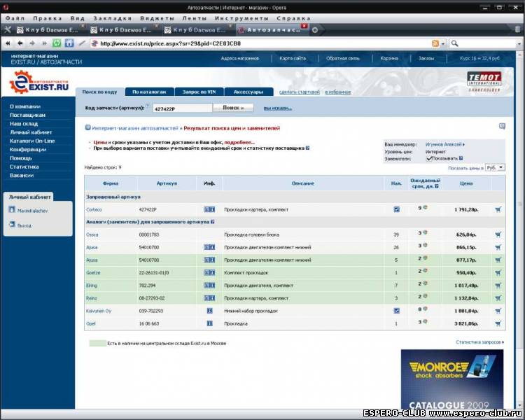Open new tab with plus button

tap(315, 30)
